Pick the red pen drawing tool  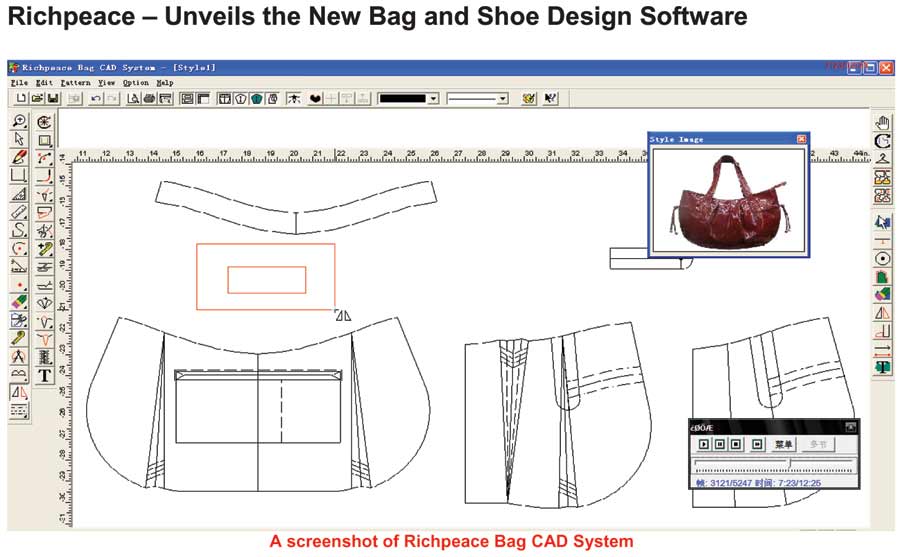coord(19,157)
